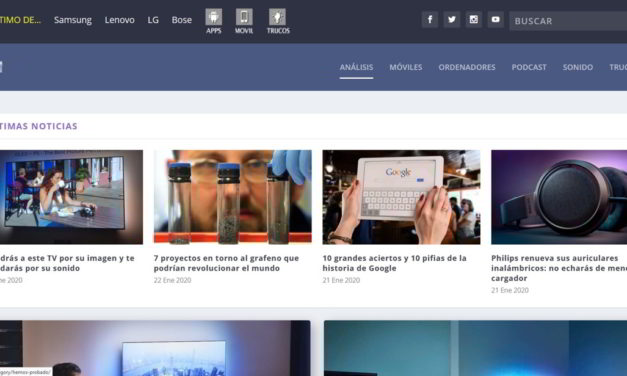Select the Ordenadores menu item
The image size is (627, 376).
point(467,67)
